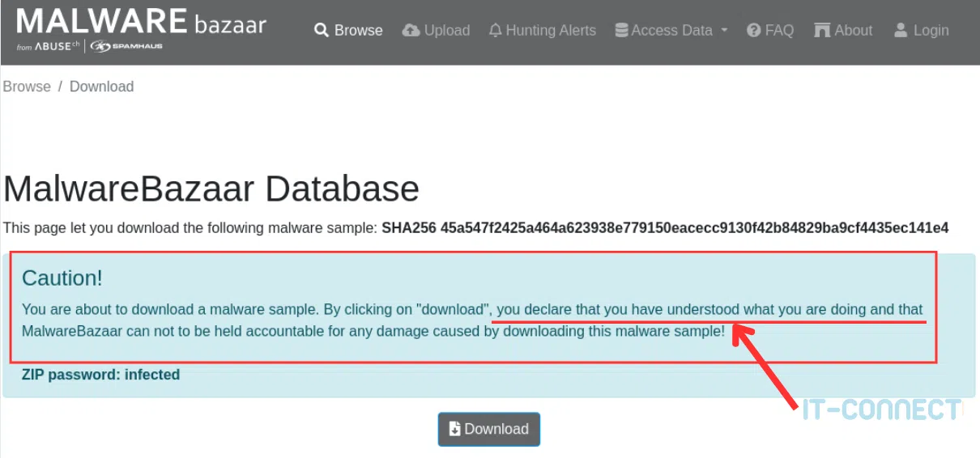This screenshot has height=458, width=980.
Task: Click the Caution! heading
Action: click(62, 278)
